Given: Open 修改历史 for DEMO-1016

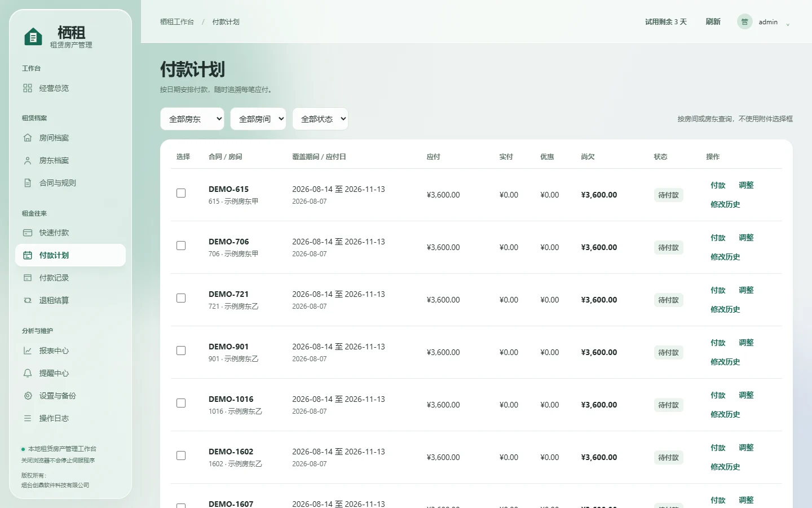Looking at the screenshot, I should [x=725, y=414].
